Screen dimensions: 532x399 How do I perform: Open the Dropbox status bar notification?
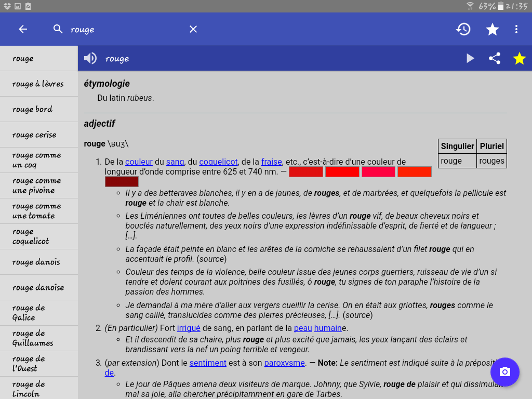coord(7,6)
